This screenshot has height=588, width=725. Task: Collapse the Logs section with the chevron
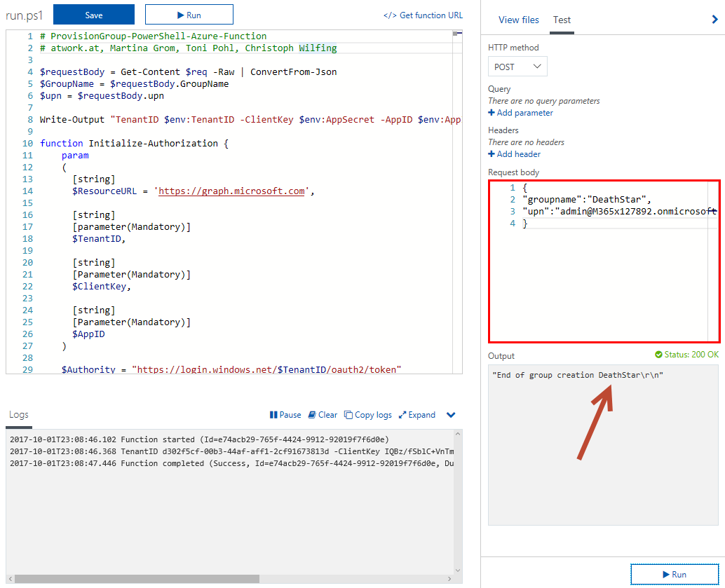451,415
